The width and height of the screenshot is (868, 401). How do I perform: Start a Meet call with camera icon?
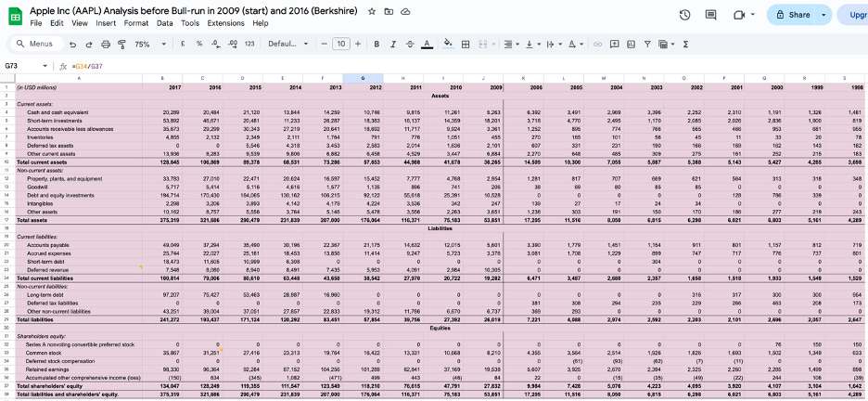tap(738, 15)
